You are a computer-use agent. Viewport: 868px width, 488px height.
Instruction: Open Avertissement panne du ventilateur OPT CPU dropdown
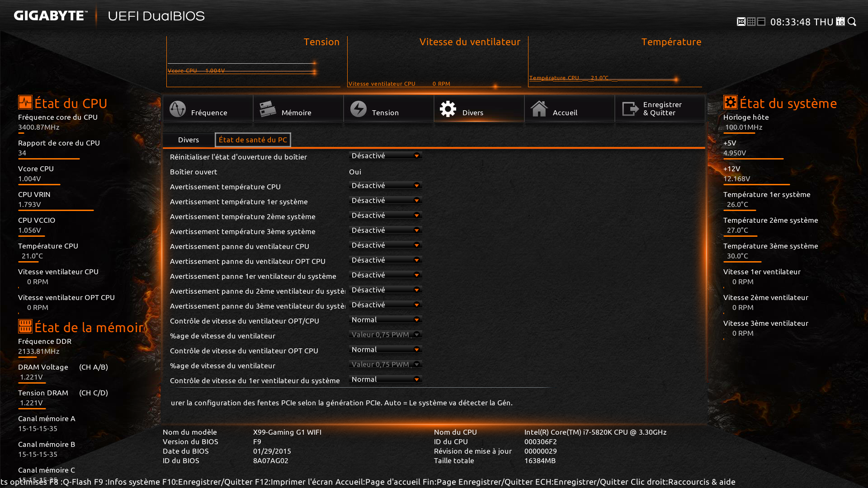(386, 260)
